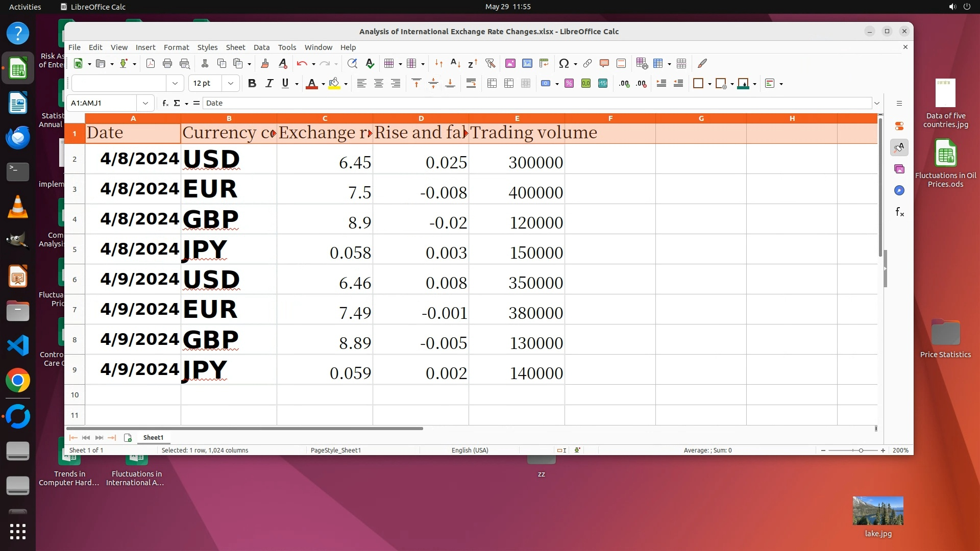Open the font color dropdown arrow

323,84
